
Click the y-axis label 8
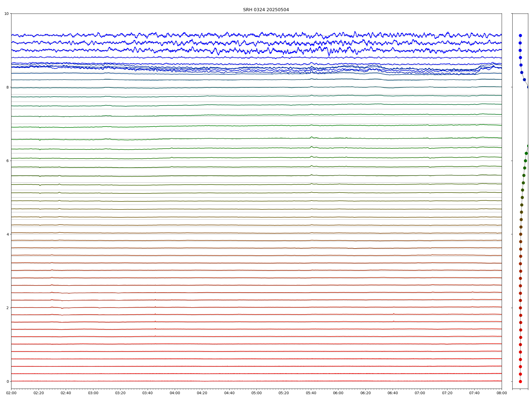pyautogui.click(x=7, y=87)
